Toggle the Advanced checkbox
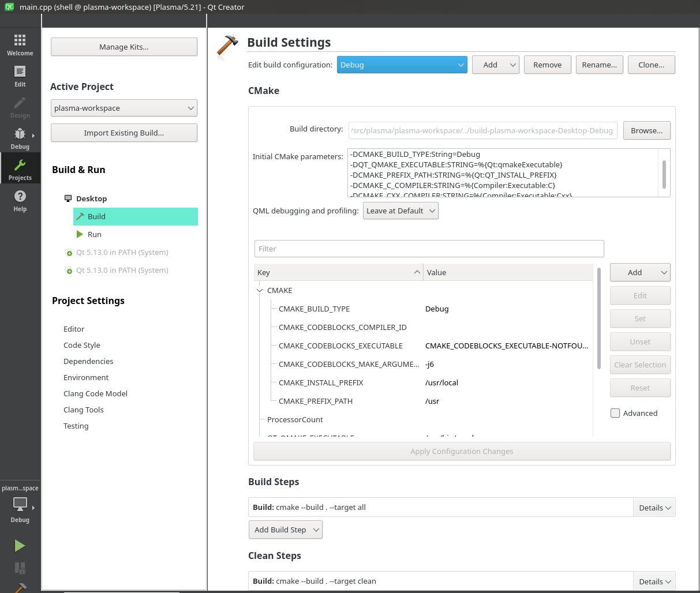The width and height of the screenshot is (700, 593). click(615, 413)
